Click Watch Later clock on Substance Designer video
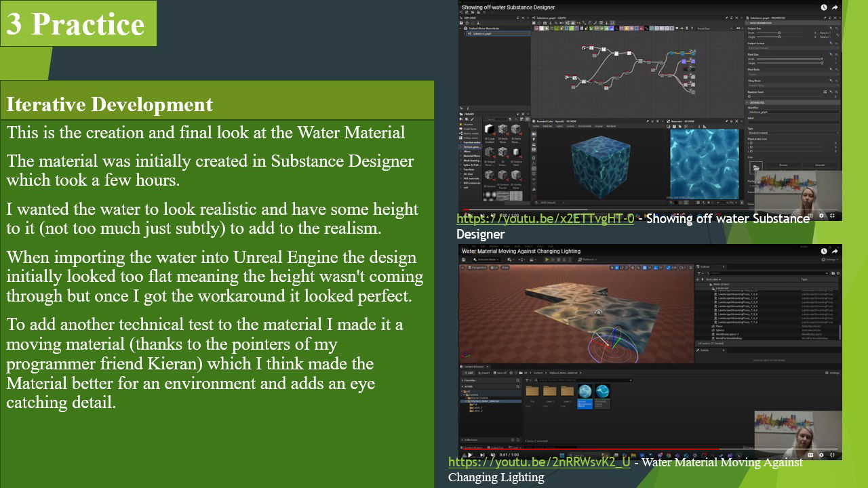This screenshot has height=488, width=868. 823,7
